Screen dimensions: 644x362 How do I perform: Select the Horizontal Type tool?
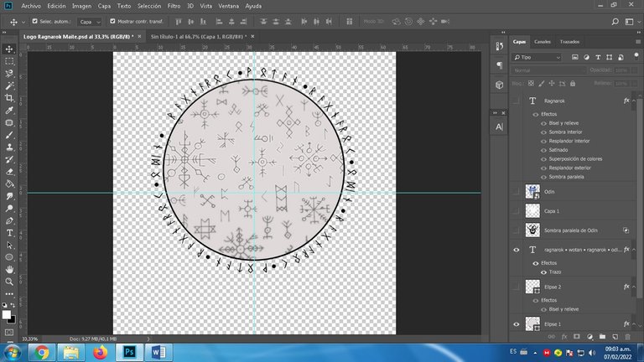[9, 233]
